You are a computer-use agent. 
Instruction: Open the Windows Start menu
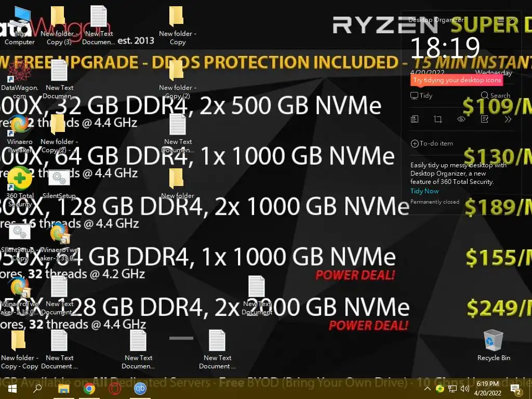tap(12, 389)
